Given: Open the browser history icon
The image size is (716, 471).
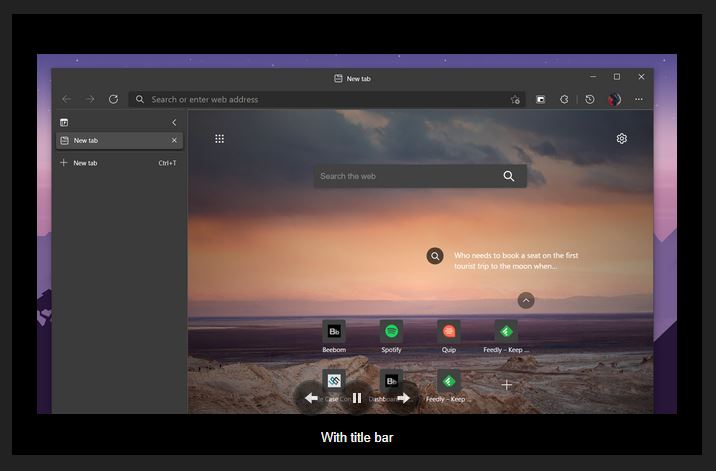Looking at the screenshot, I should 590,100.
